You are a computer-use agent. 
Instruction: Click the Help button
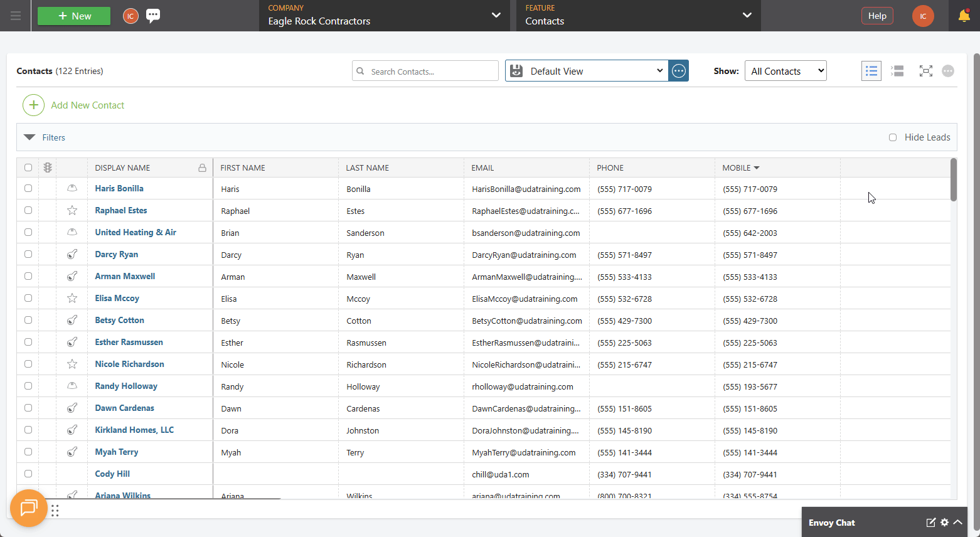877,16
